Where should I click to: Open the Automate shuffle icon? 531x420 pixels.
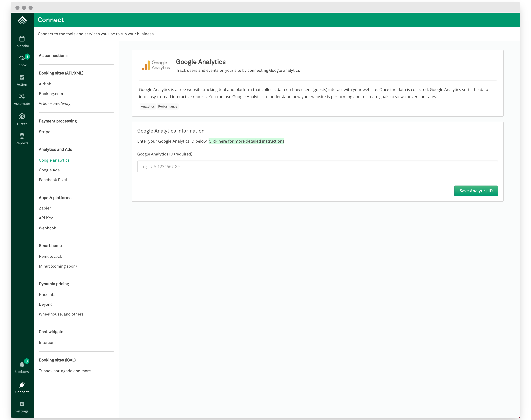tap(22, 99)
